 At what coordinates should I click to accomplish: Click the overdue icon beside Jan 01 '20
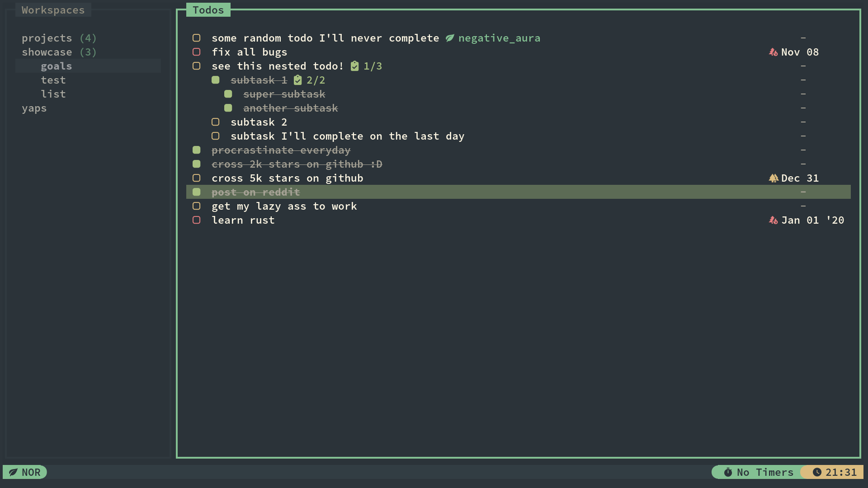click(x=773, y=220)
